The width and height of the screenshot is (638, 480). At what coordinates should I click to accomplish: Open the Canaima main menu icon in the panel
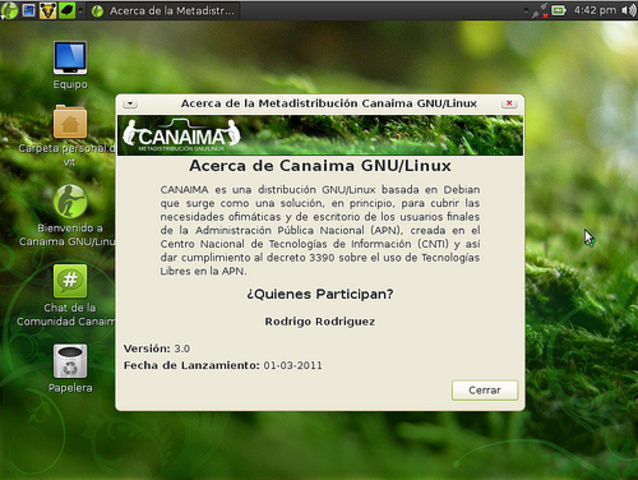[9, 11]
